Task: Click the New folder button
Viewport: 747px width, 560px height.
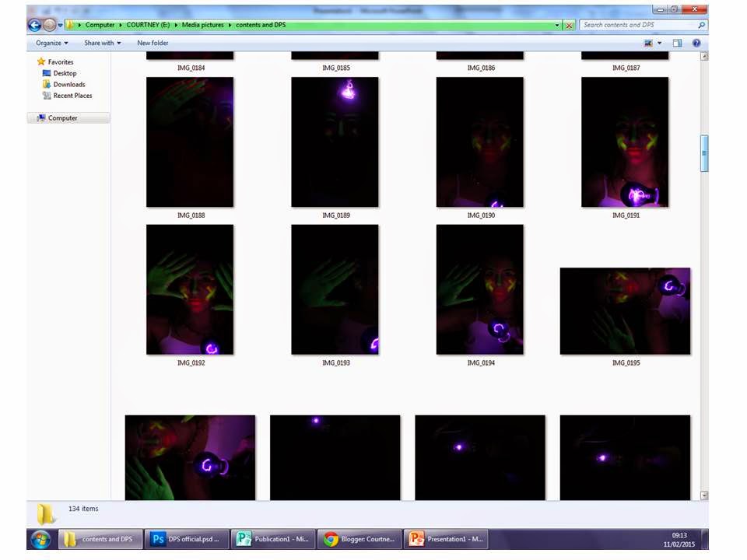Action: 153,43
